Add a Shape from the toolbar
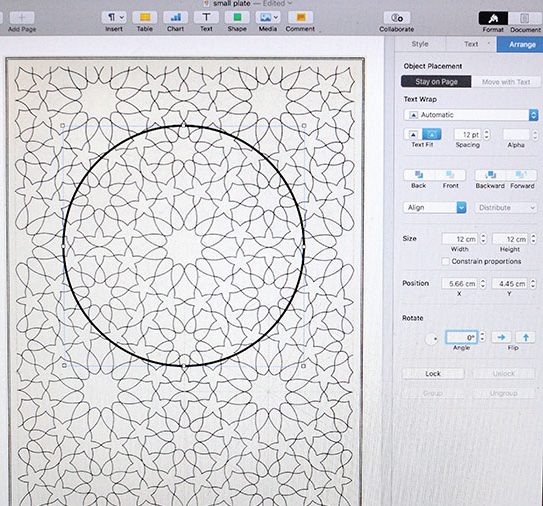This screenshot has height=506, width=543. [x=237, y=17]
